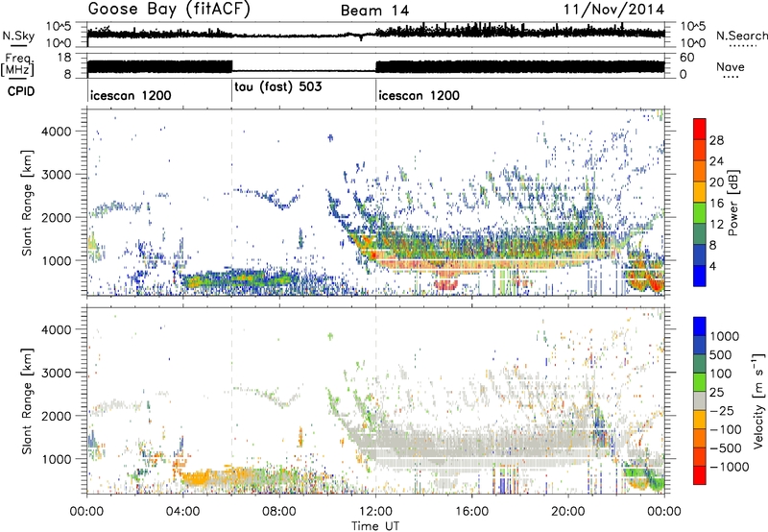Image resolution: width=768 pixels, height=532 pixels.
Task: Click the '25' value on Velocity scale
Action: point(716,392)
